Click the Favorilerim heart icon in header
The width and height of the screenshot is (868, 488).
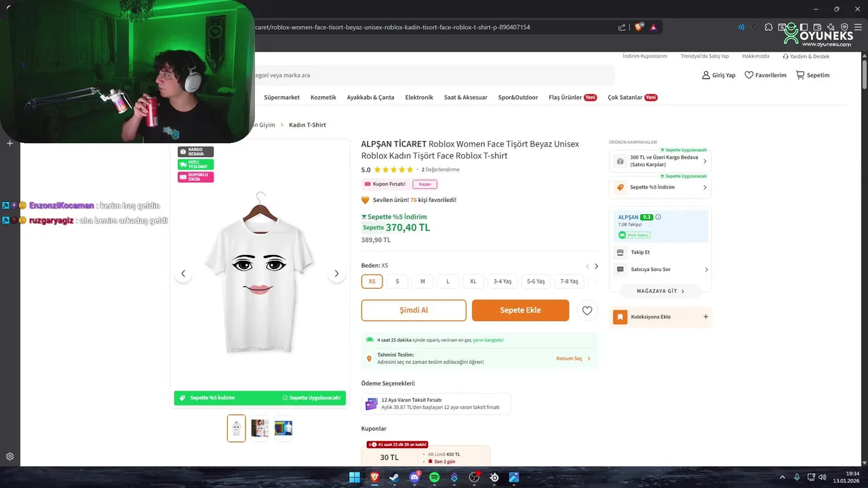tap(749, 75)
